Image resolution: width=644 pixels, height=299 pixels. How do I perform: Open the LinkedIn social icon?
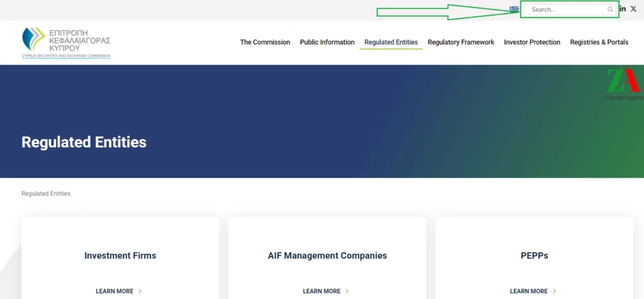click(x=623, y=9)
